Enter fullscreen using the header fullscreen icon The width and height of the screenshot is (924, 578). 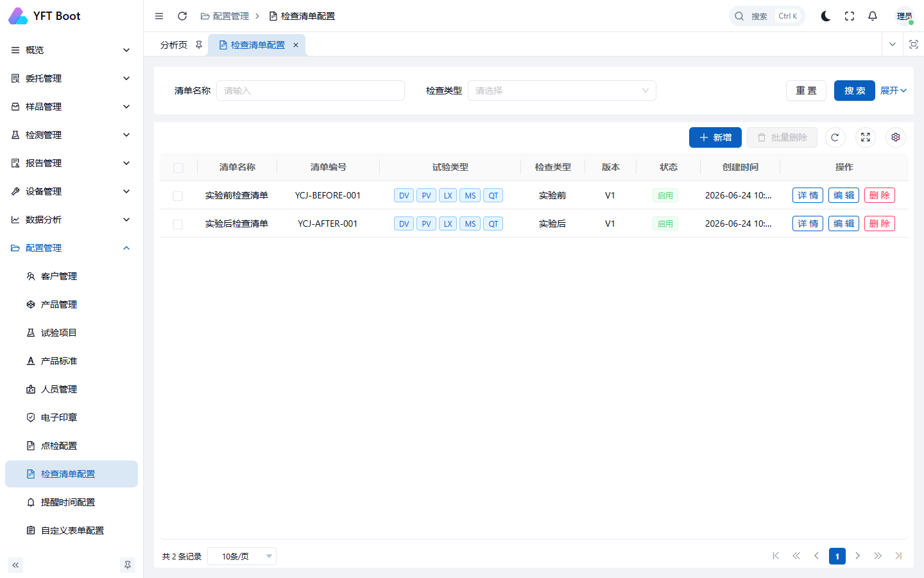(x=850, y=16)
